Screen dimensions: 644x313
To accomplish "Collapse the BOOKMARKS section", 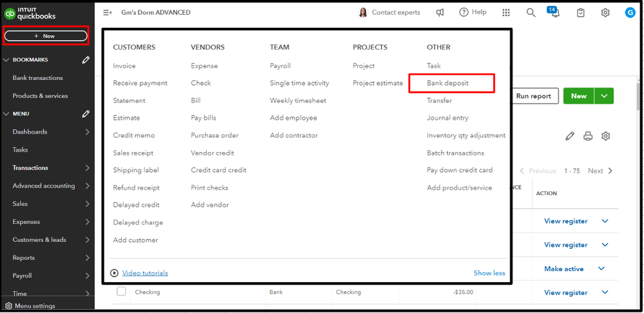I will tap(6, 60).
